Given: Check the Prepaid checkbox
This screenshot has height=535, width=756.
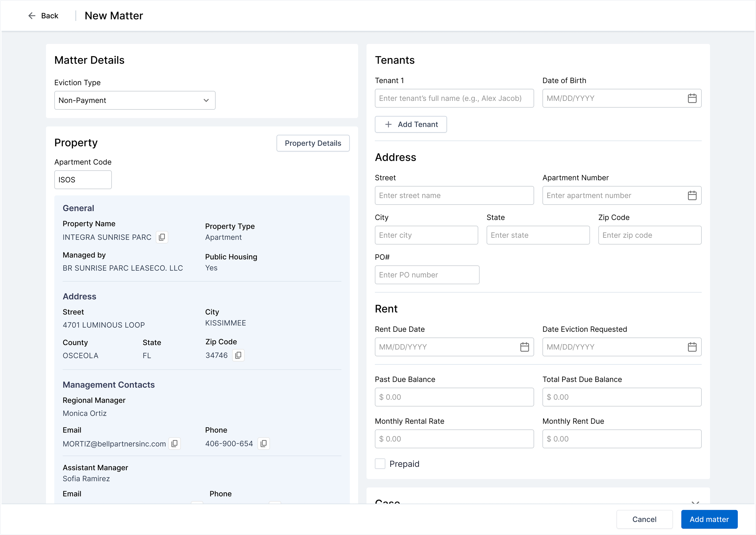Looking at the screenshot, I should tap(380, 464).
